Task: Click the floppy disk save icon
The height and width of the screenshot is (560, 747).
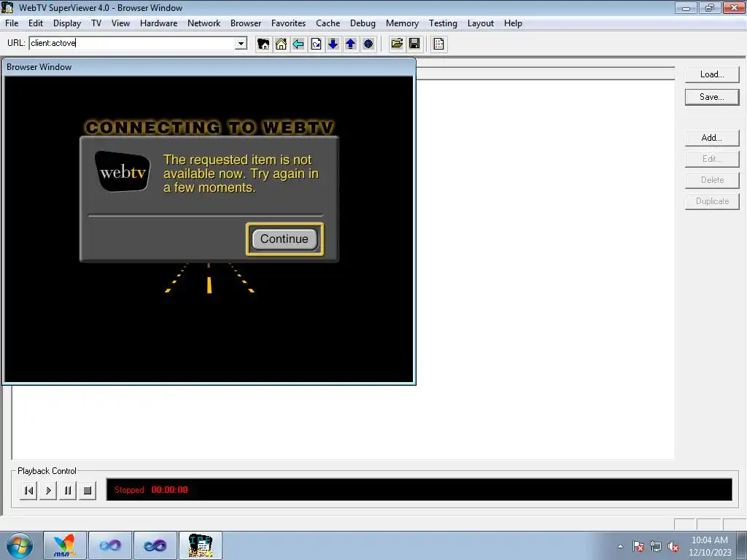Action: pos(414,44)
